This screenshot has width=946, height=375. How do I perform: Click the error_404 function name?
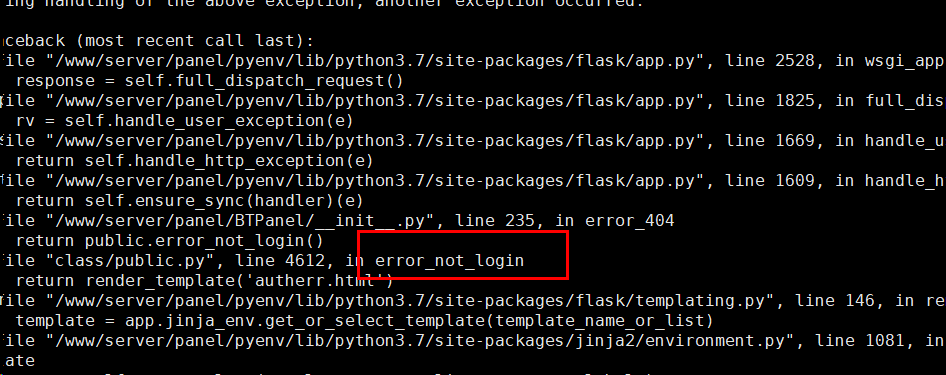click(x=629, y=221)
